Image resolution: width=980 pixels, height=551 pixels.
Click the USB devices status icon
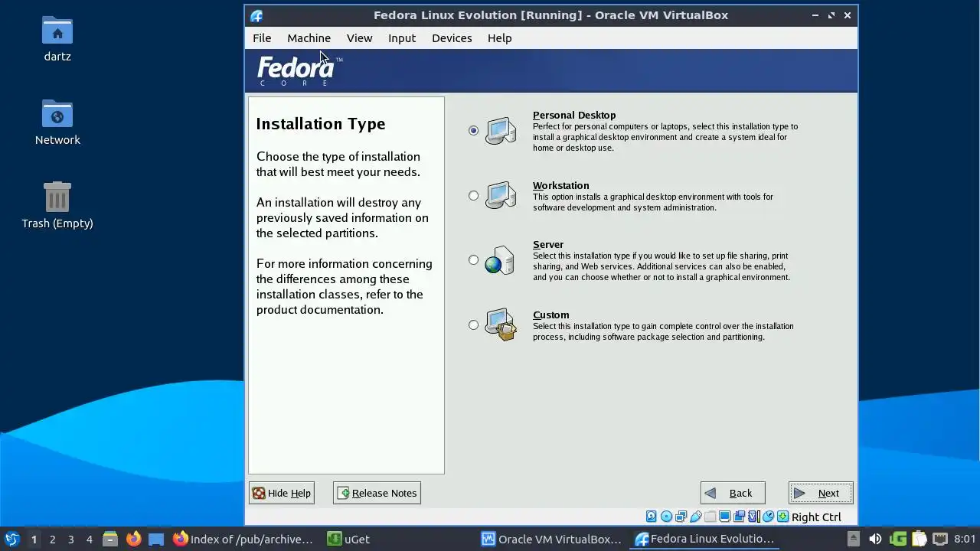coord(696,517)
